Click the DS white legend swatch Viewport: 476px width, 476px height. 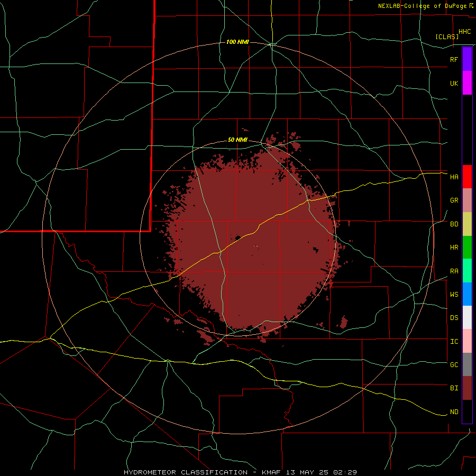pos(467,317)
